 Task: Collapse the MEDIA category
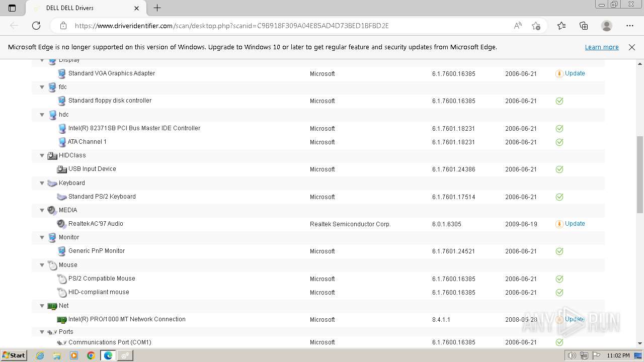[42, 210]
